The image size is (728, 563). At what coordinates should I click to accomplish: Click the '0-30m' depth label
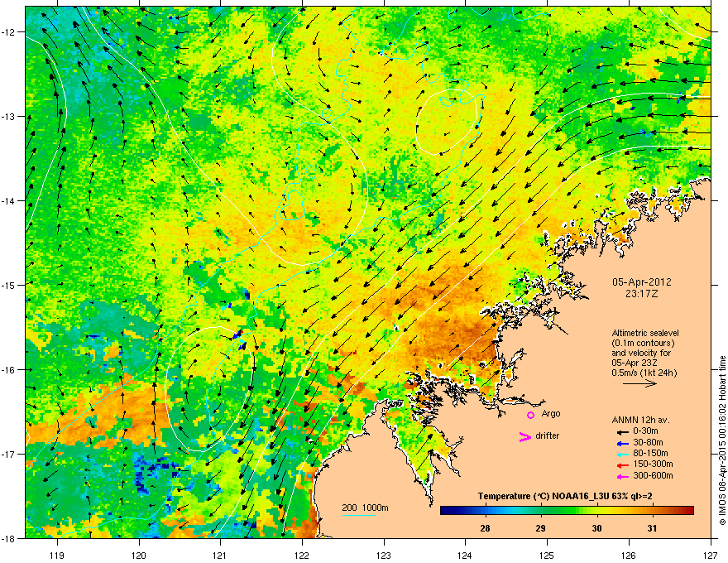[x=645, y=431]
